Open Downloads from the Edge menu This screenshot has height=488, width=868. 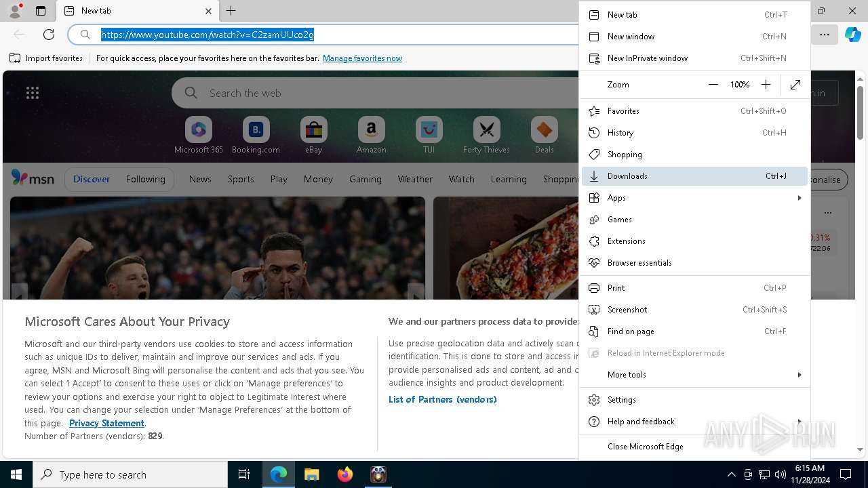pyautogui.click(x=694, y=176)
